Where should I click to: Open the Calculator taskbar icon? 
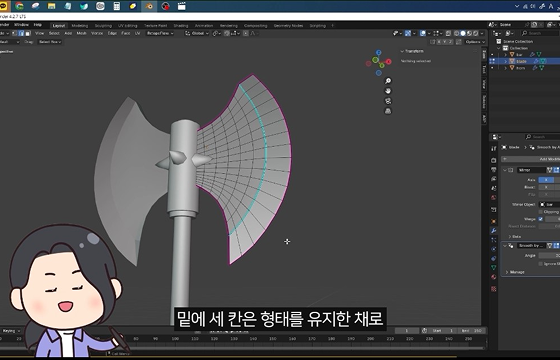pos(116,6)
